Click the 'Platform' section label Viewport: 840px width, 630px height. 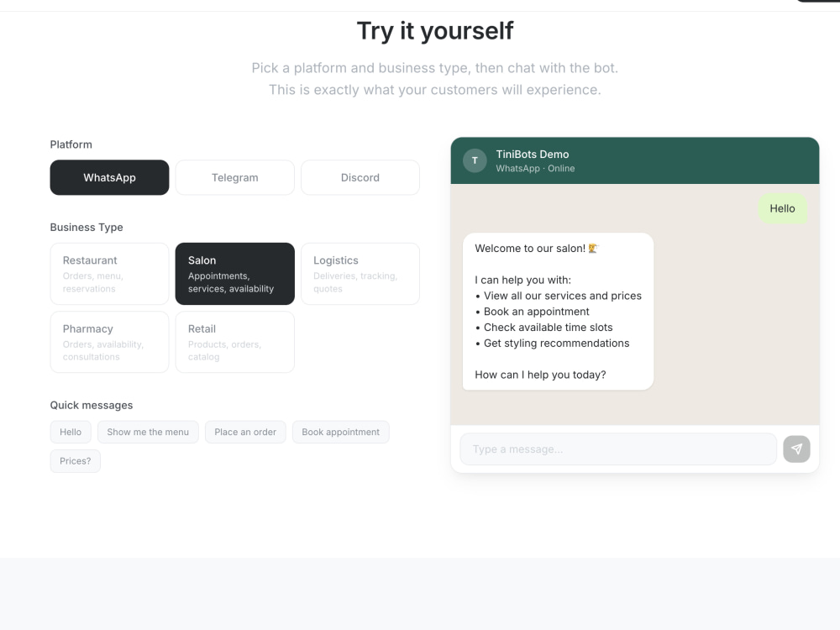71,144
